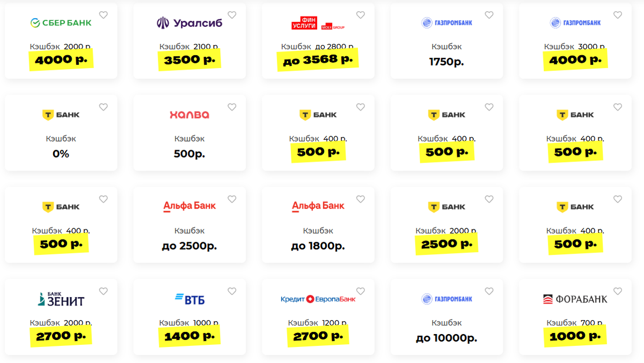Heart the Банк Зенит offer
Viewport: 644px width, 363px height.
[104, 291]
